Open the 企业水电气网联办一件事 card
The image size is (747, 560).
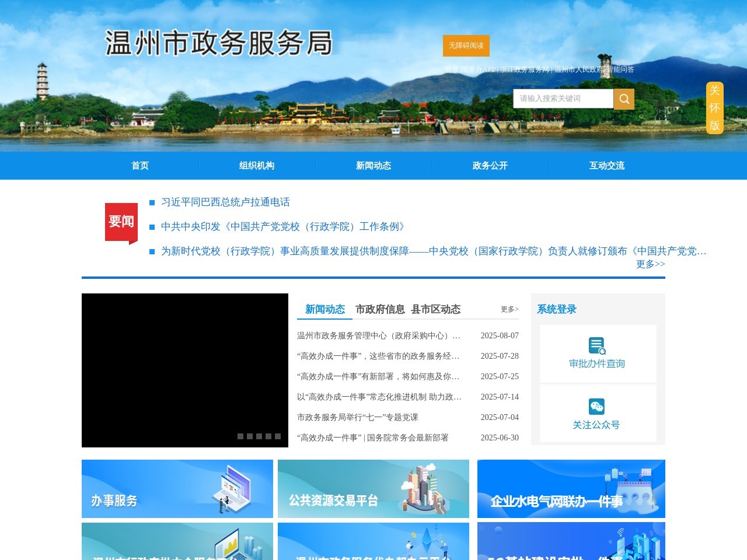(x=571, y=489)
